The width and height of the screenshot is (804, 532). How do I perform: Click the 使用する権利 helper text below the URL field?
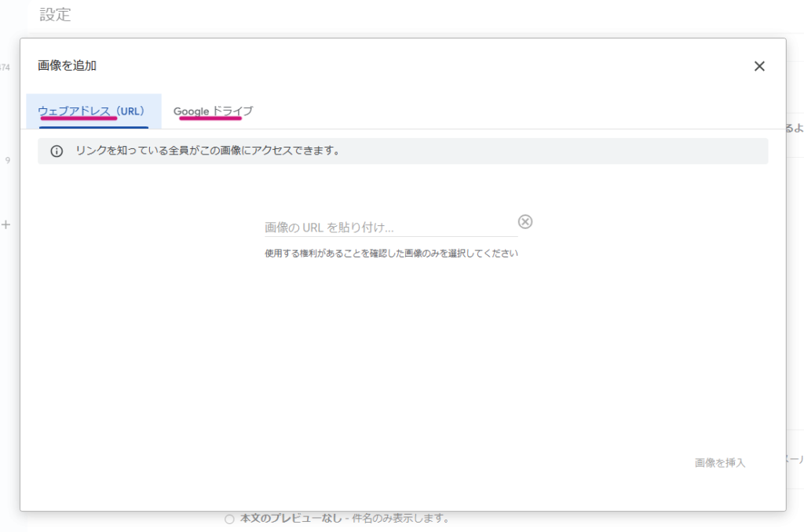[x=391, y=253]
